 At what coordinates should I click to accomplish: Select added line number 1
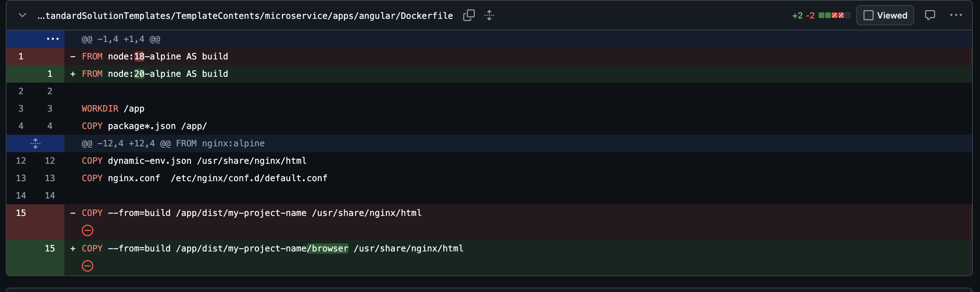(50, 74)
